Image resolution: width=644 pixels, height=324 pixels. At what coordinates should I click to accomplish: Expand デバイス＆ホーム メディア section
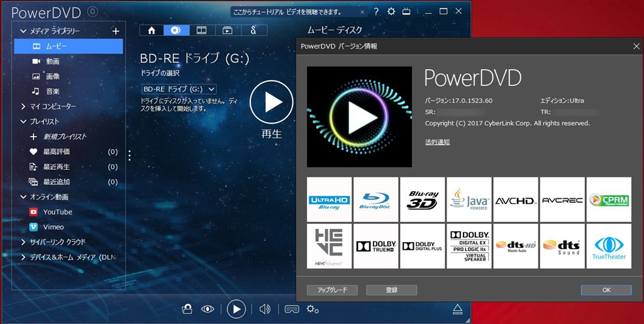23,257
